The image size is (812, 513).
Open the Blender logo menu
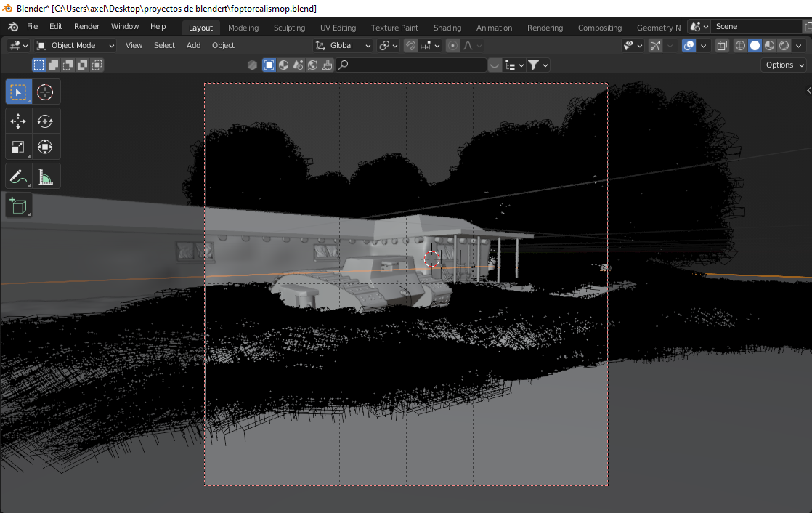point(14,26)
